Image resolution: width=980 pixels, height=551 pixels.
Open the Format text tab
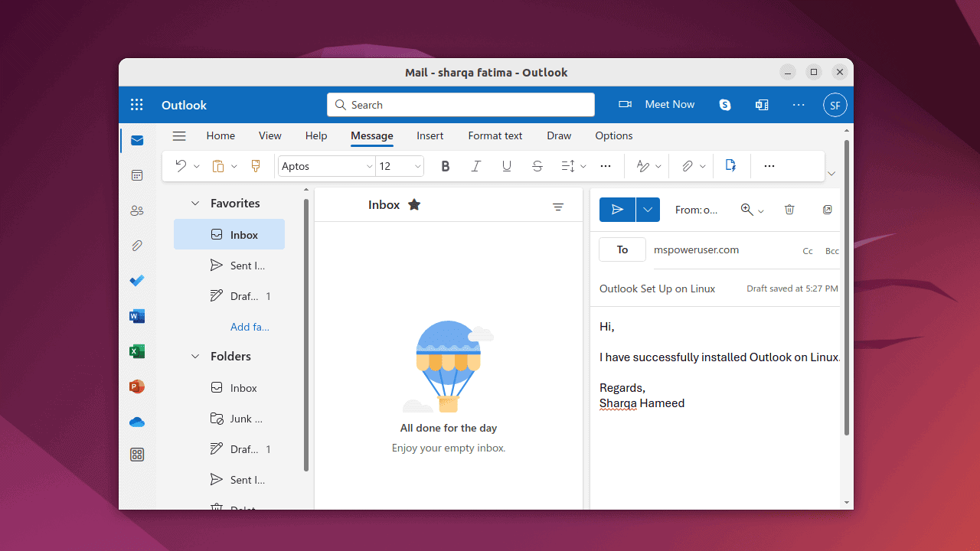[495, 135]
